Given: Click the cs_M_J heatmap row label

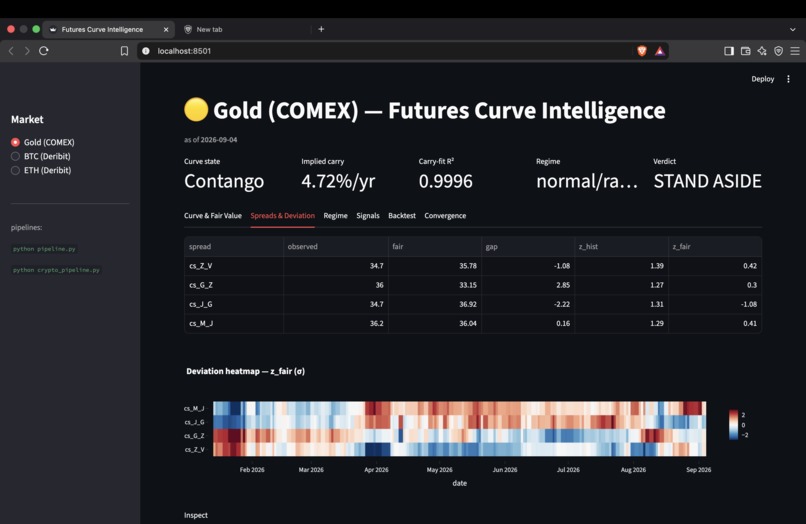Looking at the screenshot, I should click(194, 408).
